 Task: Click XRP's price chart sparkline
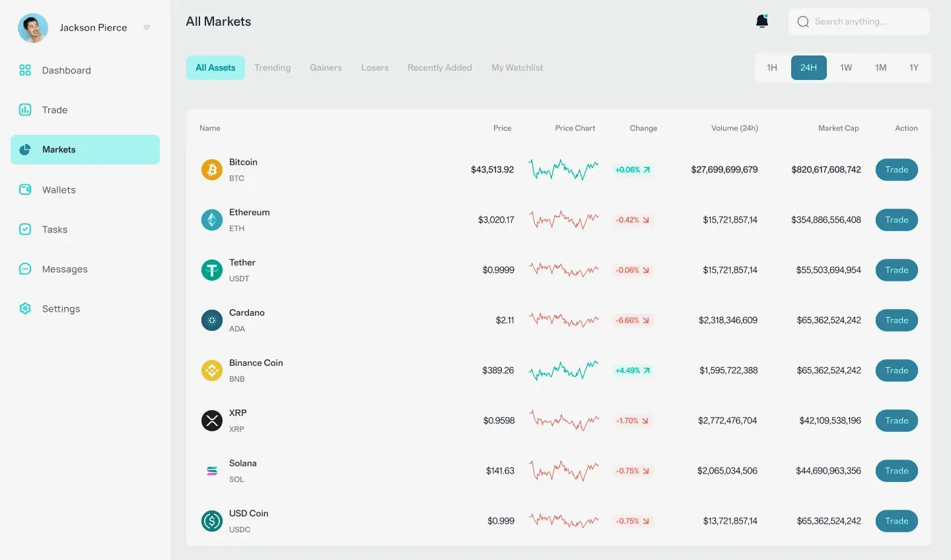point(564,421)
